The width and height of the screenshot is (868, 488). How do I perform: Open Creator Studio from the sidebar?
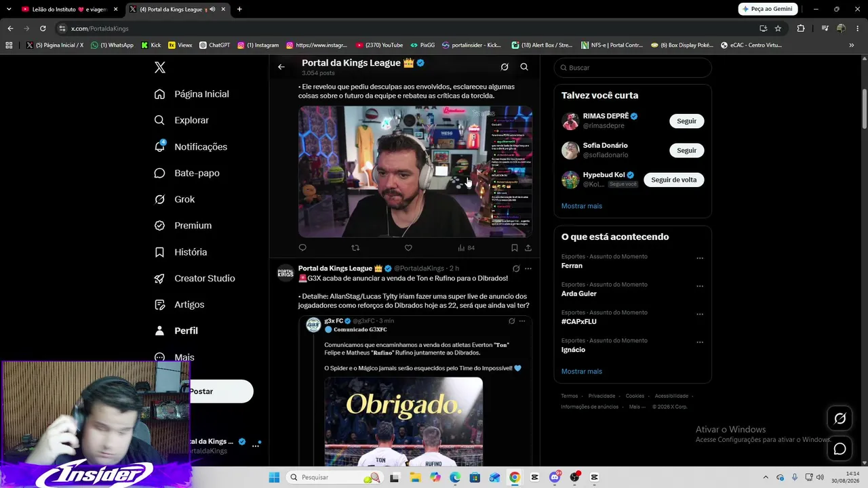195,279
